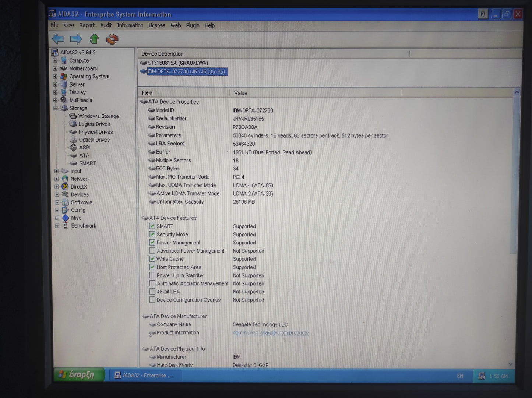
Task: Open the Plugin menu
Action: click(193, 25)
